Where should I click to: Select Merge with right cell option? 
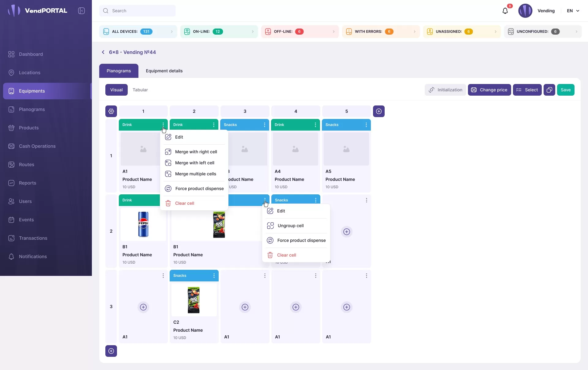(196, 152)
